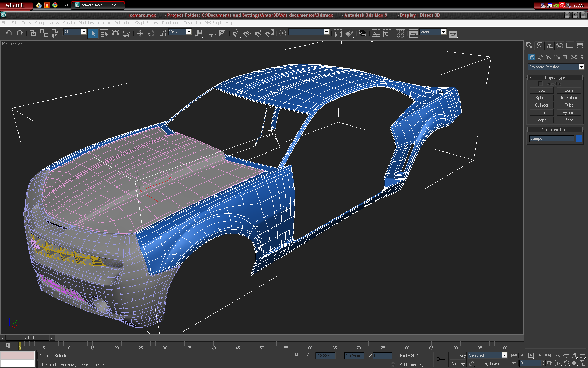Enable the AutoGrid checkbox

pos(540,84)
